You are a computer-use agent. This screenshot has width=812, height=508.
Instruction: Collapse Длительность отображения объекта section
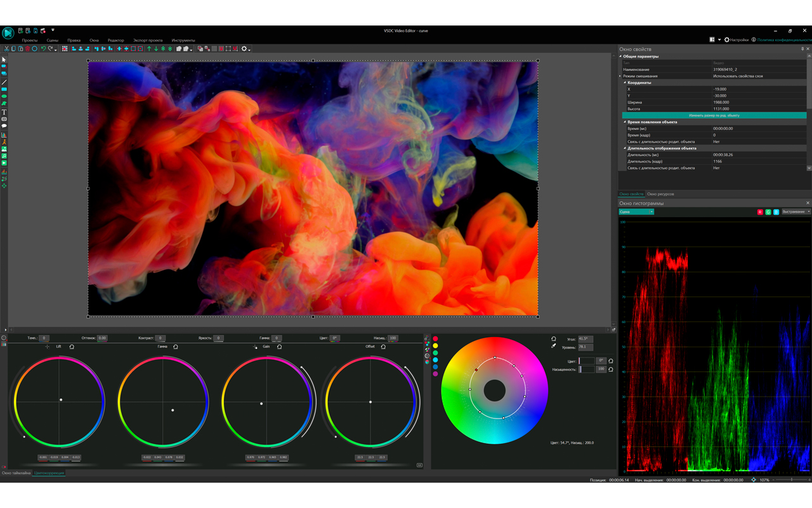pyautogui.click(x=625, y=148)
